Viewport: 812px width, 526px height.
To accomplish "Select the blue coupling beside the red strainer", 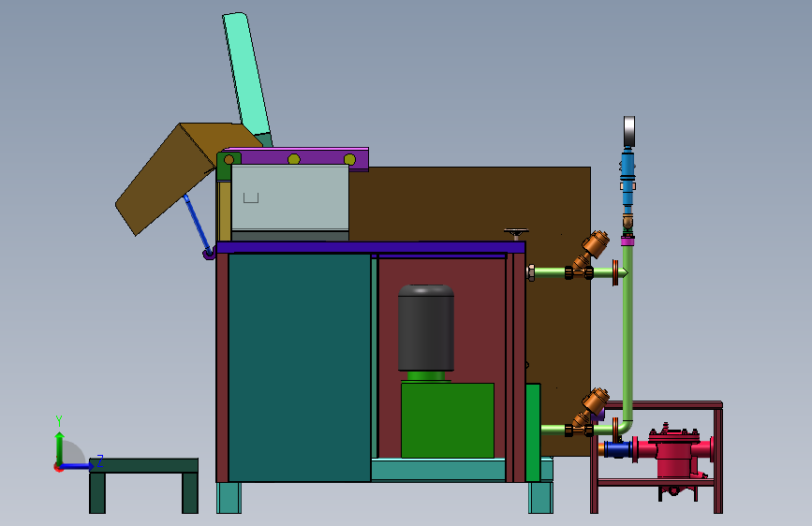I will point(618,449).
